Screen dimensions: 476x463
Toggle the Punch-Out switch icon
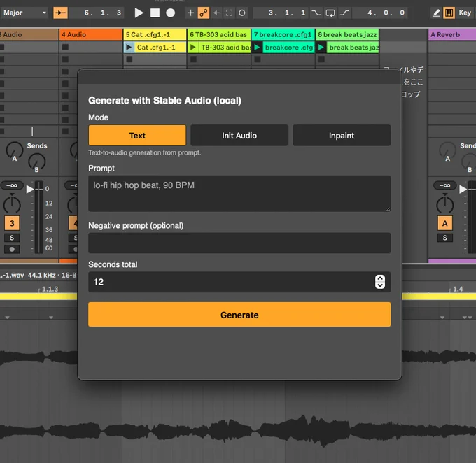(x=344, y=13)
